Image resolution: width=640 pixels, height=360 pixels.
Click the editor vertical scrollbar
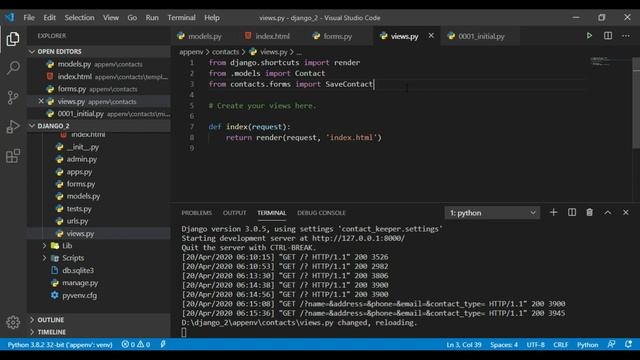pos(636,103)
